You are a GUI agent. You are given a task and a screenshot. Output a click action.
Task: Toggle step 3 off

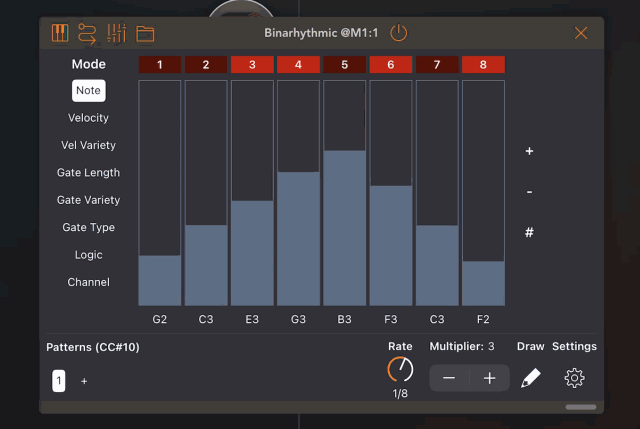252,64
